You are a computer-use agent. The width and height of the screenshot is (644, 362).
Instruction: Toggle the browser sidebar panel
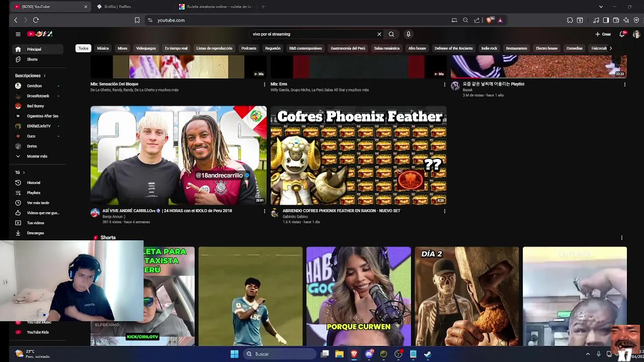click(x=606, y=20)
